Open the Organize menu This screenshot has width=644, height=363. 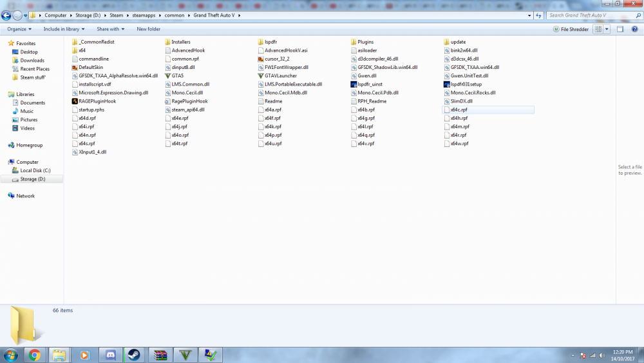pos(19,29)
